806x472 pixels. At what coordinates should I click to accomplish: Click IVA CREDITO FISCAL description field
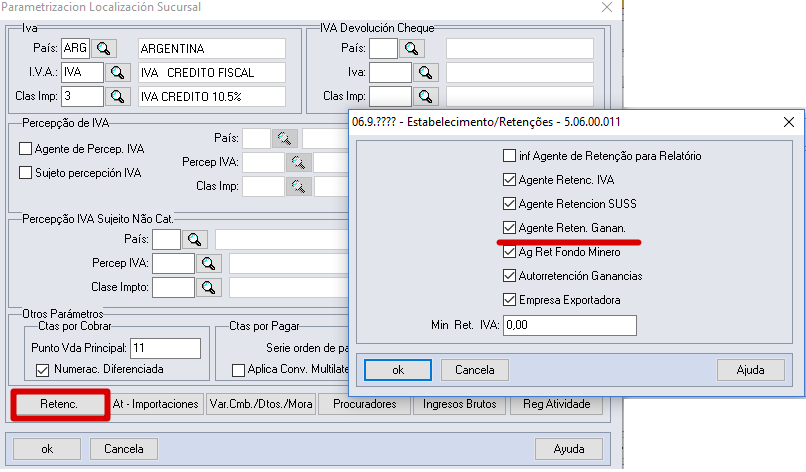212,72
